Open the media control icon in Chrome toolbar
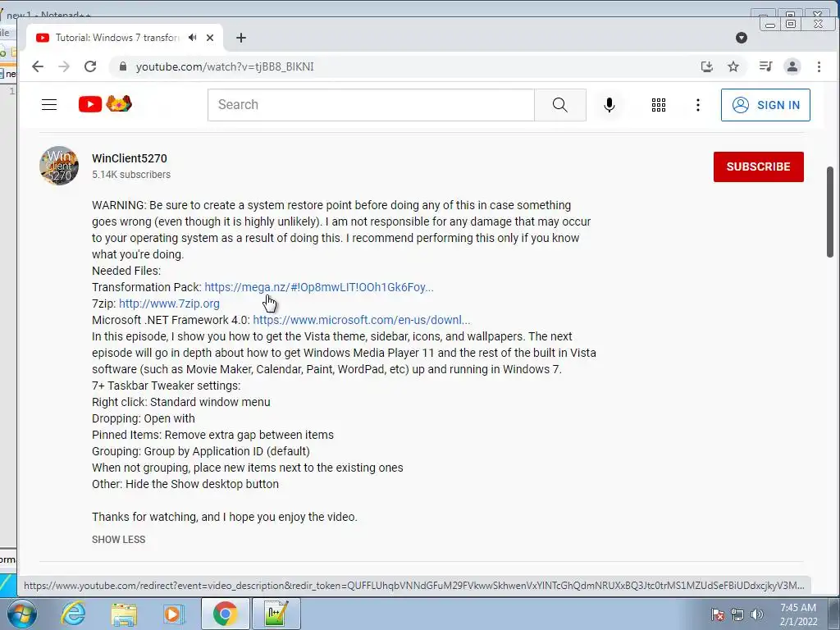Viewport: 840px width, 630px height. pyautogui.click(x=765, y=66)
